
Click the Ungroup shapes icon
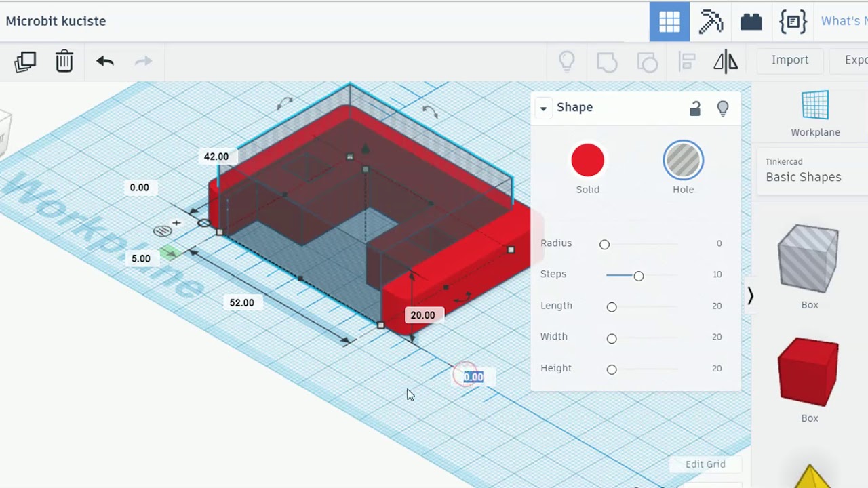(648, 62)
